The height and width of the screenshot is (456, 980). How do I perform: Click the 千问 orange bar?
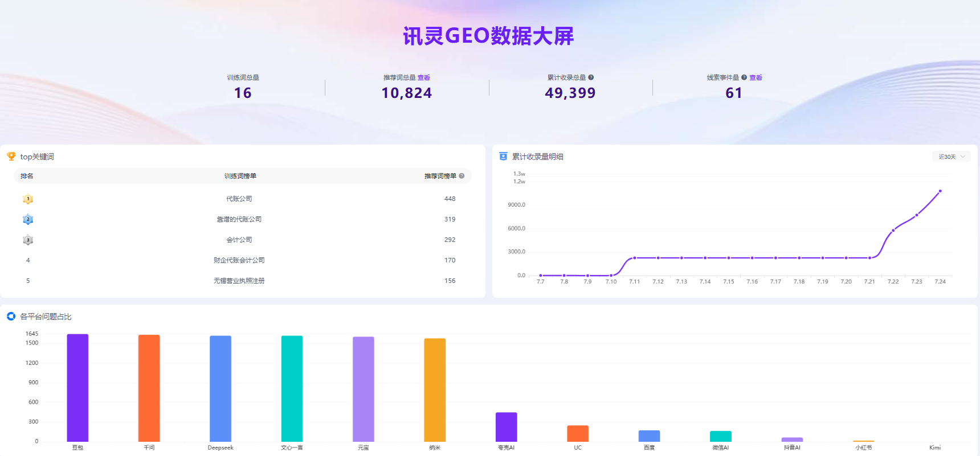pos(149,388)
